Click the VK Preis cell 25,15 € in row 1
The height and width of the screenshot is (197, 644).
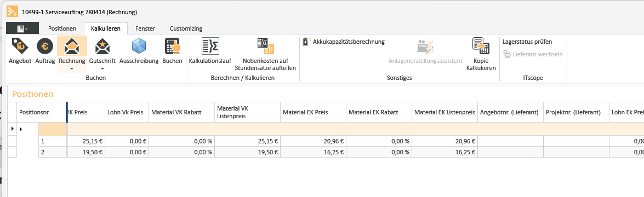(x=86, y=141)
